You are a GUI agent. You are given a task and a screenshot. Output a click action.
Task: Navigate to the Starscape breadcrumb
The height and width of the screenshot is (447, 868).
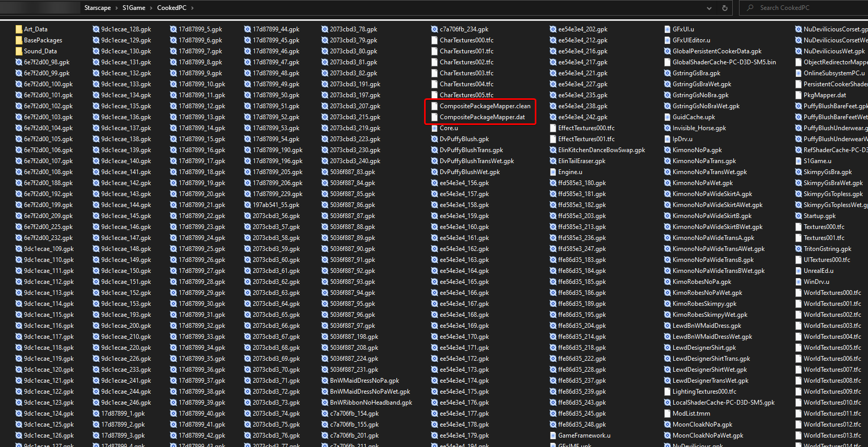pos(97,8)
